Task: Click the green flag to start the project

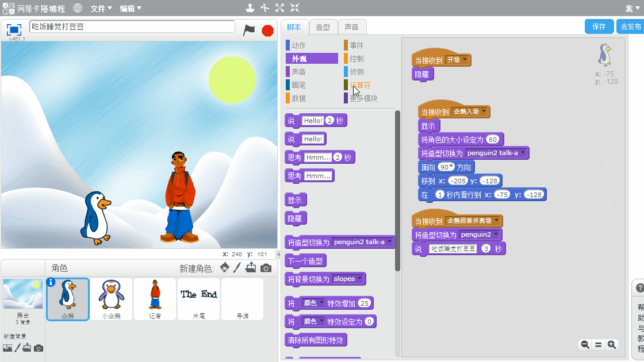Action: tap(249, 30)
